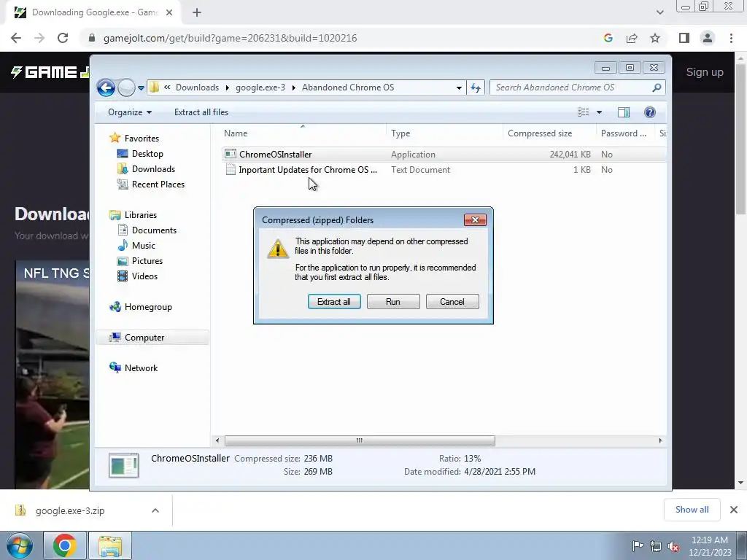Open Chrome tab search chevron
Screen dimensions: 747x560
click(x=659, y=12)
